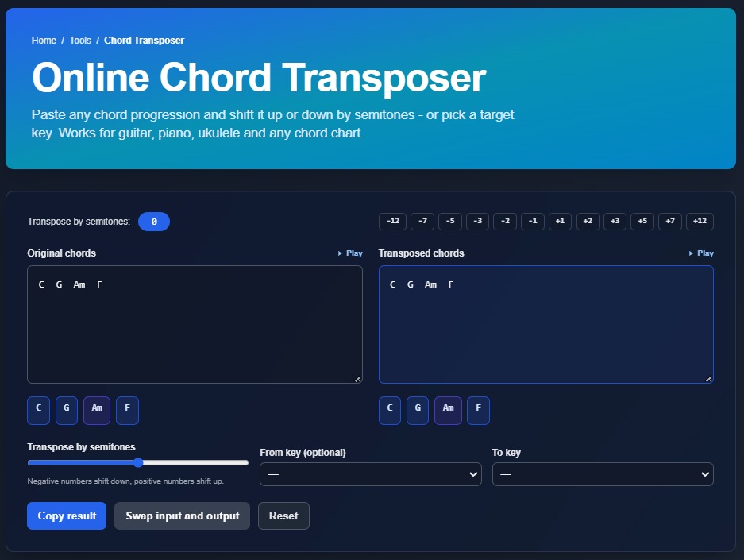Open the From key dropdown
The image size is (744, 560).
370,473
